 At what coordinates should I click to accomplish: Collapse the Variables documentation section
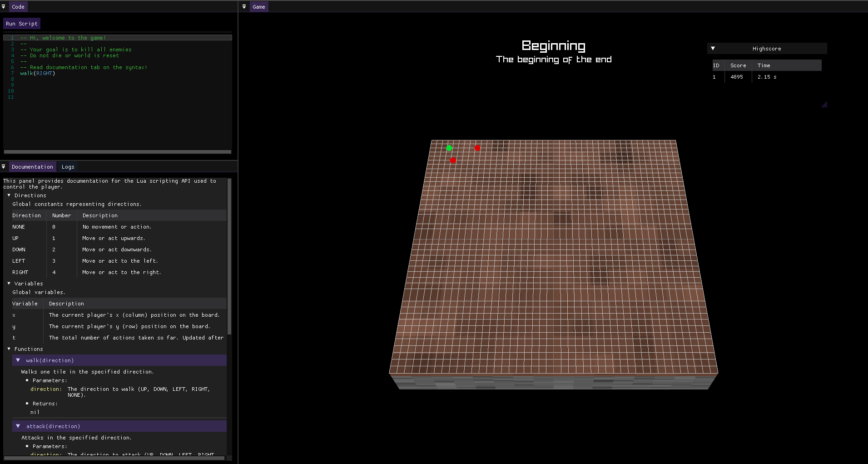pyautogui.click(x=8, y=283)
